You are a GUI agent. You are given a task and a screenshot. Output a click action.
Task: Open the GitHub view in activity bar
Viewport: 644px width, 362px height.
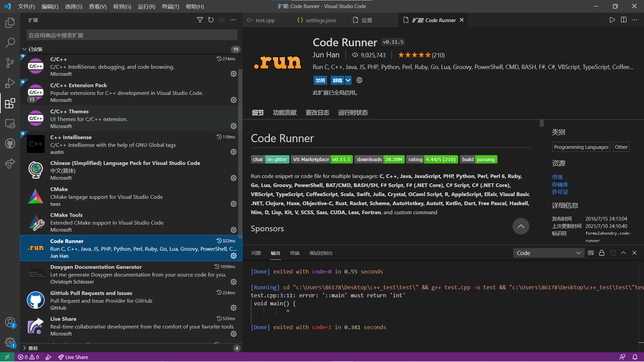[10, 144]
